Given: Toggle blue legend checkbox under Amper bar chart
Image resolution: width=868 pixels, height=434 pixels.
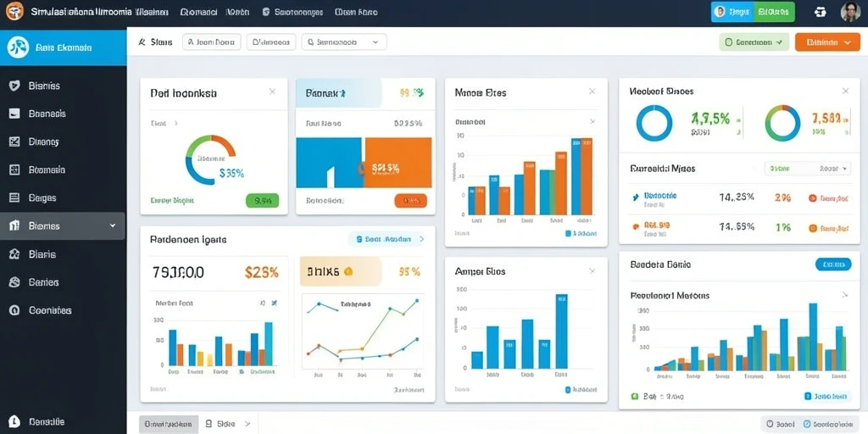Looking at the screenshot, I should (x=568, y=390).
